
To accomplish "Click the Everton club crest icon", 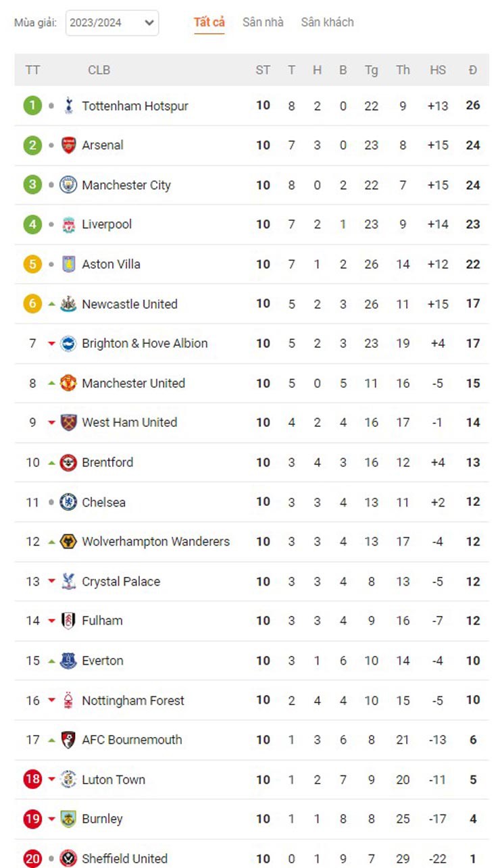I will click(x=68, y=661).
